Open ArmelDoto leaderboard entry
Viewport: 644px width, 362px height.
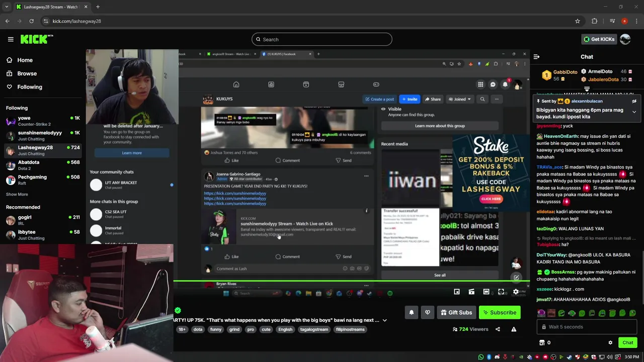(x=607, y=72)
